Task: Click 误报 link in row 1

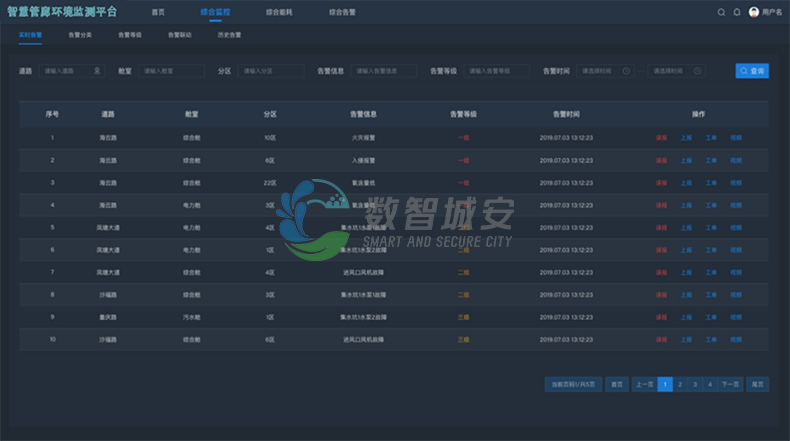Action: [x=661, y=137]
